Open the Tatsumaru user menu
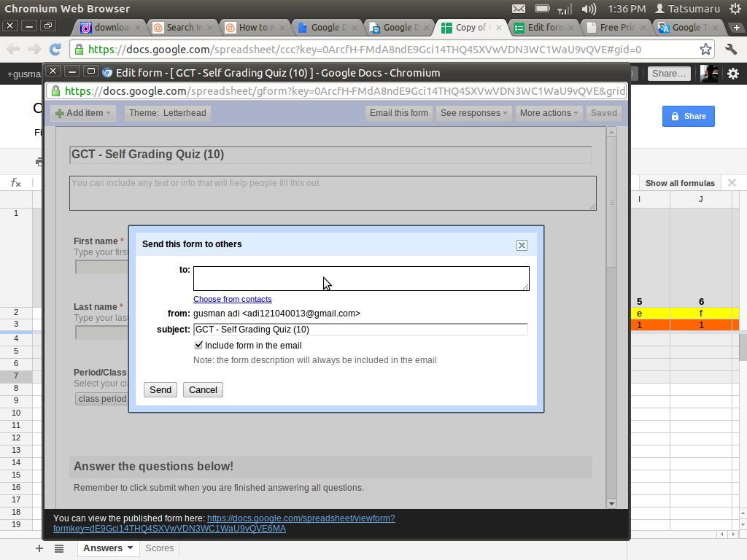 pos(687,9)
